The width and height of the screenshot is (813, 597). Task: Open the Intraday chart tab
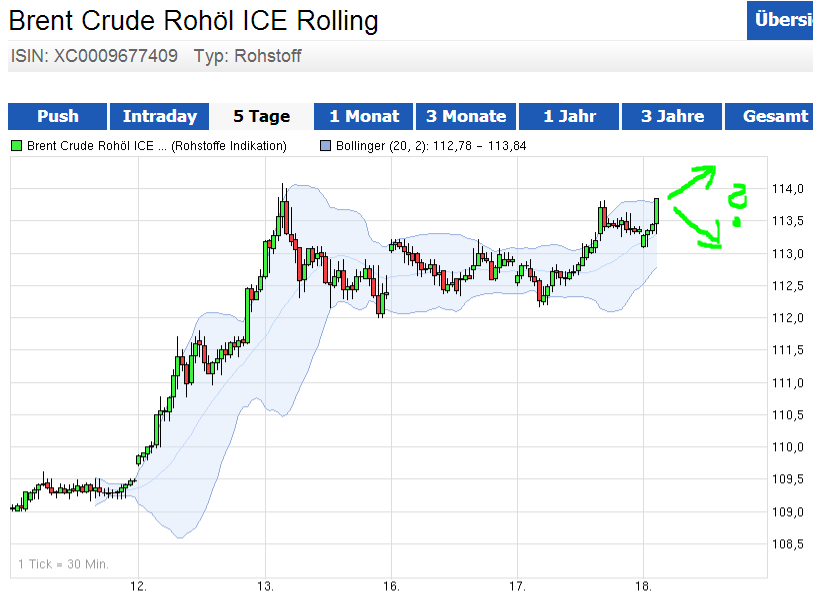(160, 116)
